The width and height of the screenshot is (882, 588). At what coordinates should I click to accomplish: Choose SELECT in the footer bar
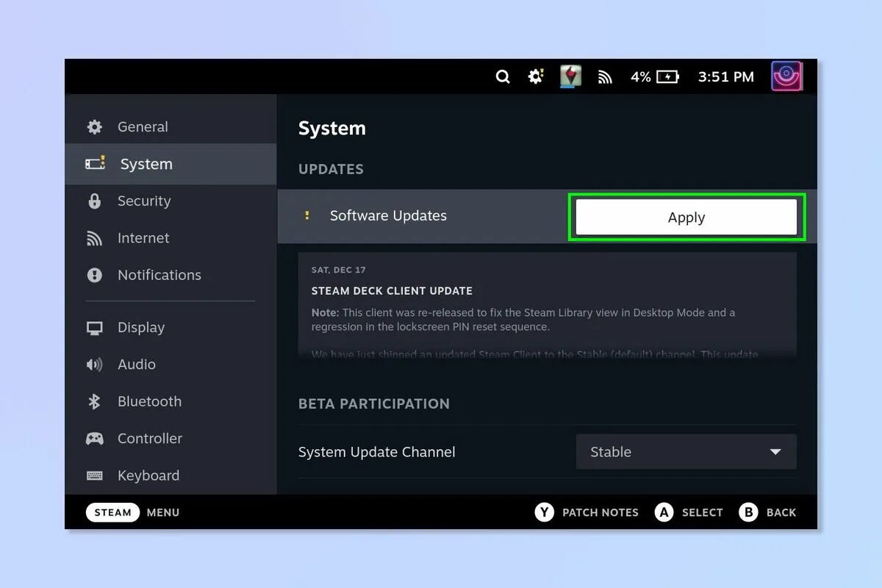point(703,512)
